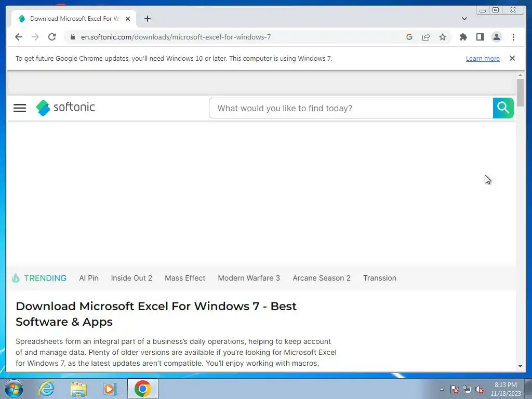Click the Softonic logo
Screen dimensions: 532x399
[65, 108]
